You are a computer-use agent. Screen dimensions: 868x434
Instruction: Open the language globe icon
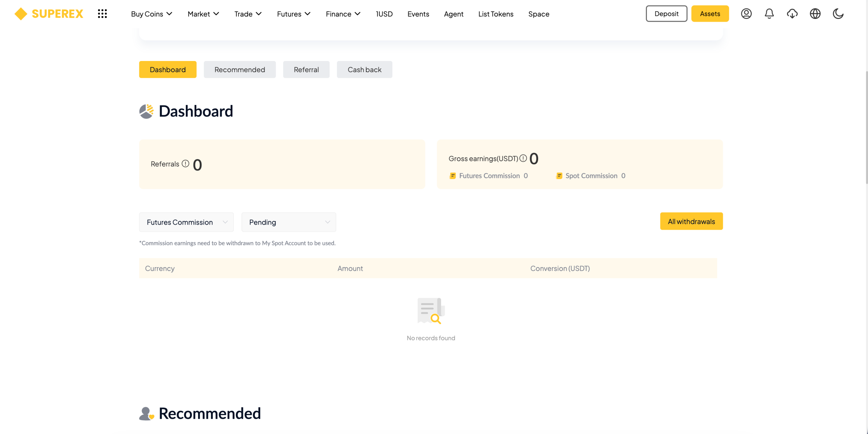click(815, 14)
